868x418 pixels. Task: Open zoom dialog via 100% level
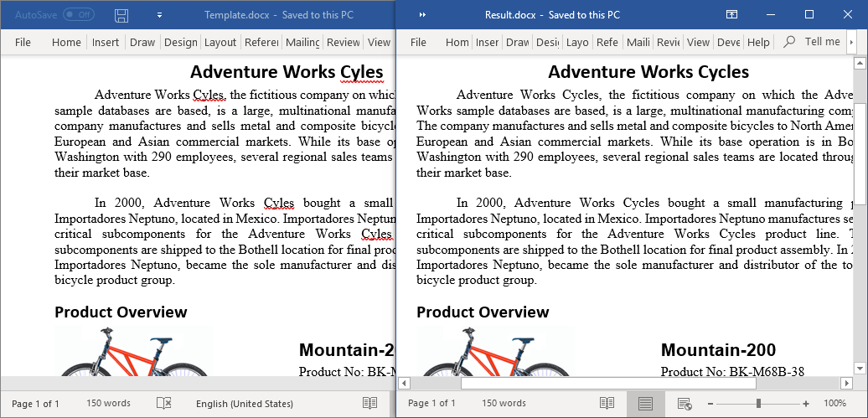coord(834,404)
